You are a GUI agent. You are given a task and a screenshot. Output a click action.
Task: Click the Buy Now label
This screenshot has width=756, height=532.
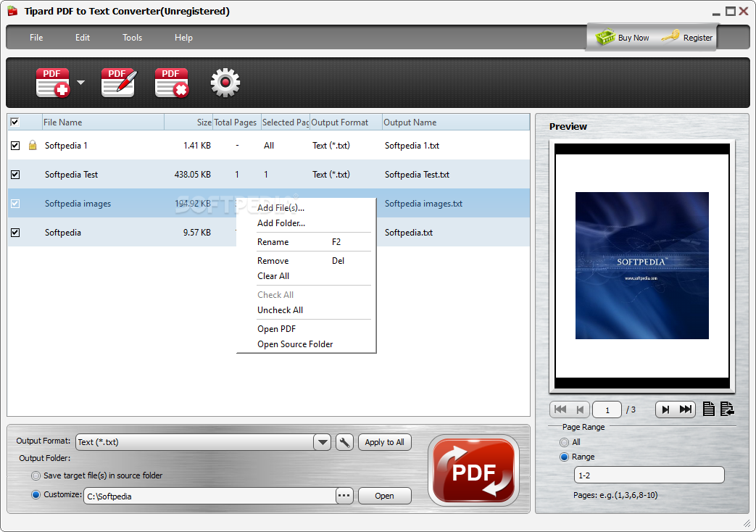point(633,38)
